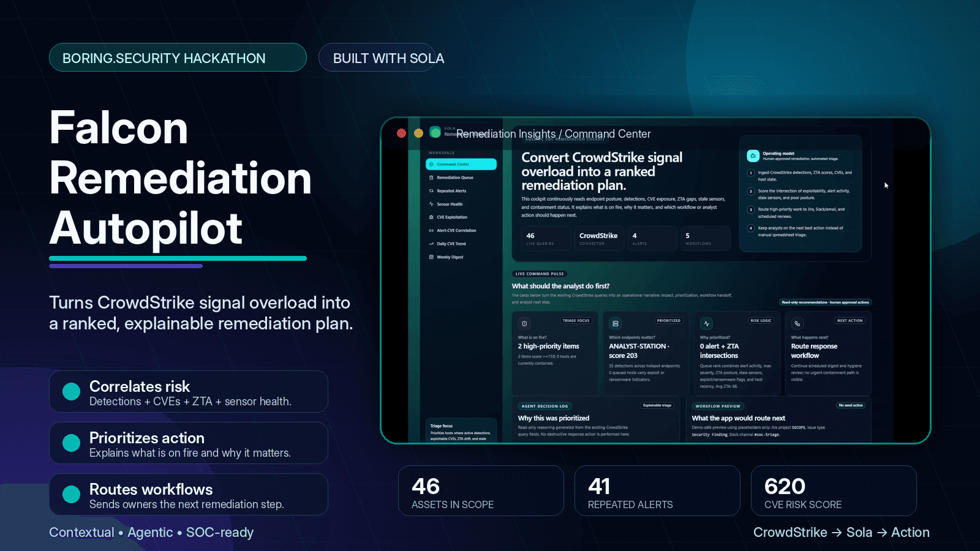Click activity icon on Risk Logic card
The width and height of the screenshot is (980, 551).
[706, 323]
